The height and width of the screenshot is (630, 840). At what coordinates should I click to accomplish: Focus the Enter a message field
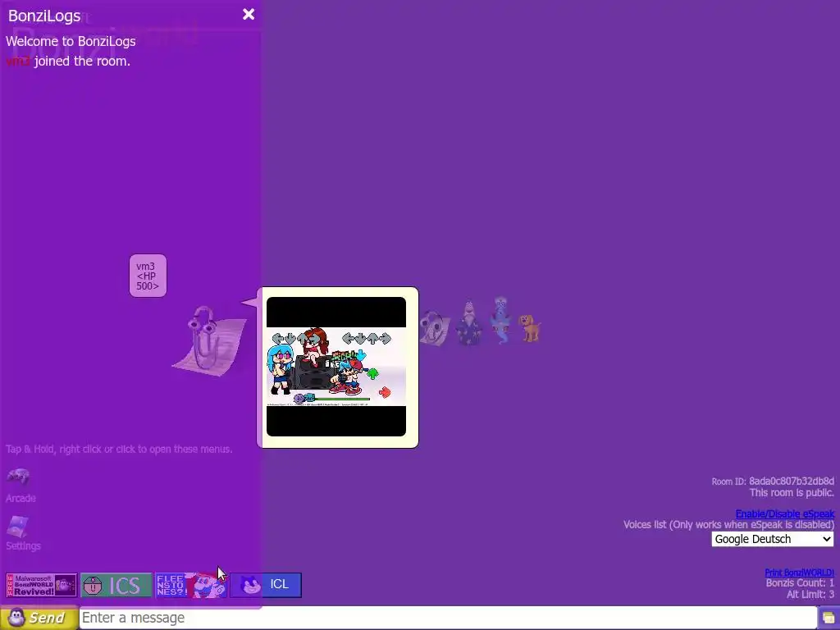[448, 618]
